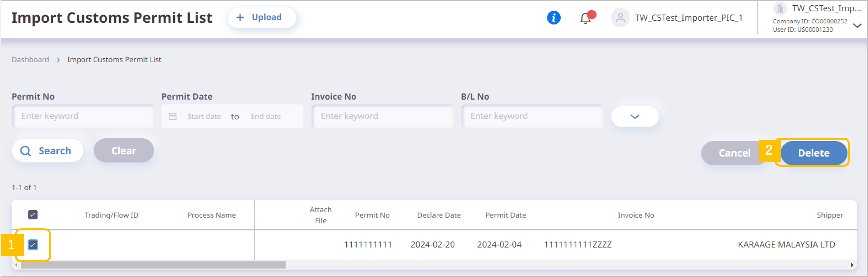Click the company building icon
The width and height of the screenshot is (868, 277).
(780, 8)
